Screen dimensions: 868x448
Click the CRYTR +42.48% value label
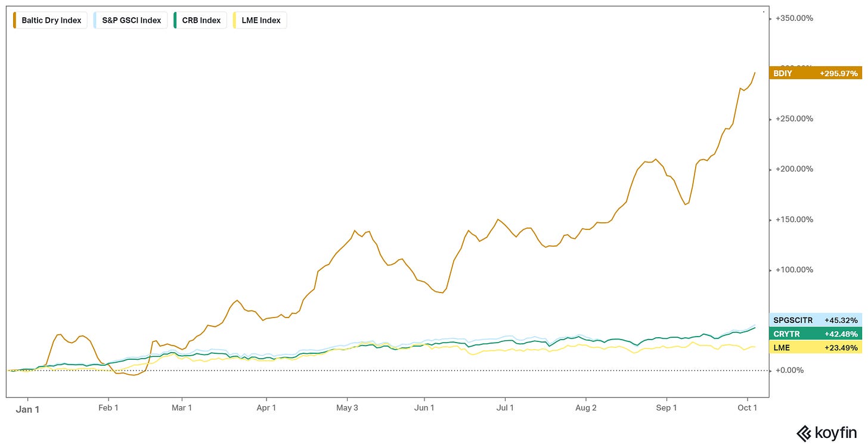[x=816, y=334]
